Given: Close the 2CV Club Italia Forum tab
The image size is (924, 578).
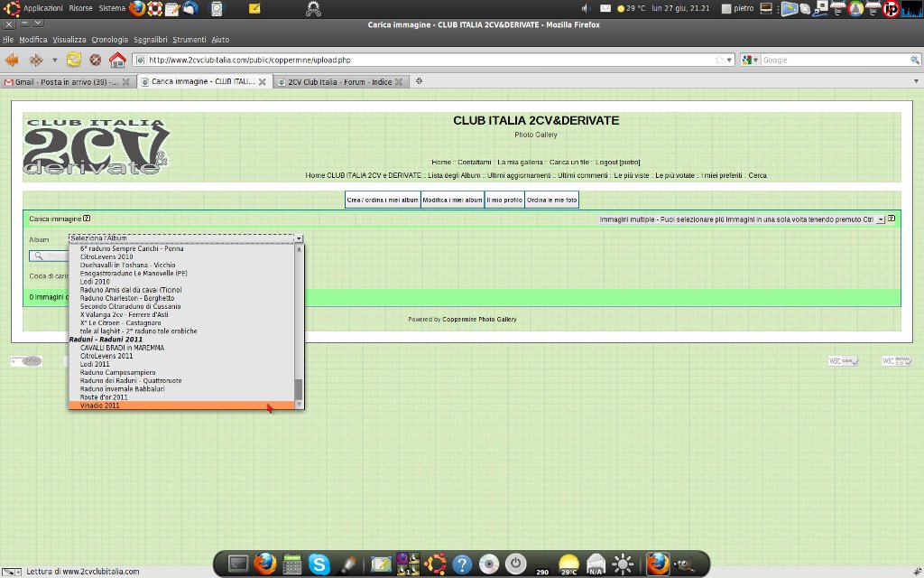Looking at the screenshot, I should click(x=399, y=82).
